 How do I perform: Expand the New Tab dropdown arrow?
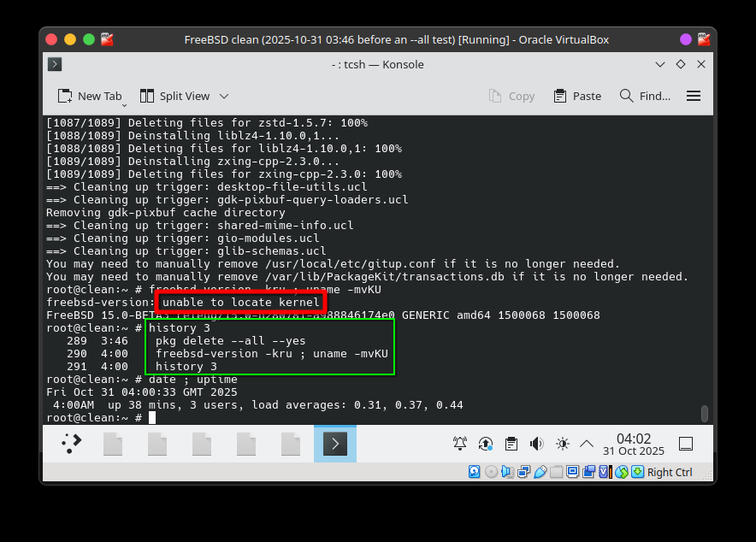pos(125,104)
